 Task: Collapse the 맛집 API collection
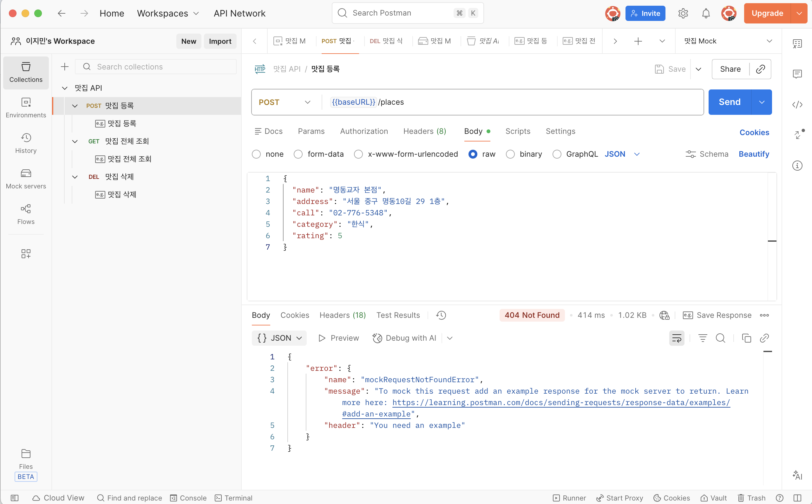pyautogui.click(x=65, y=88)
